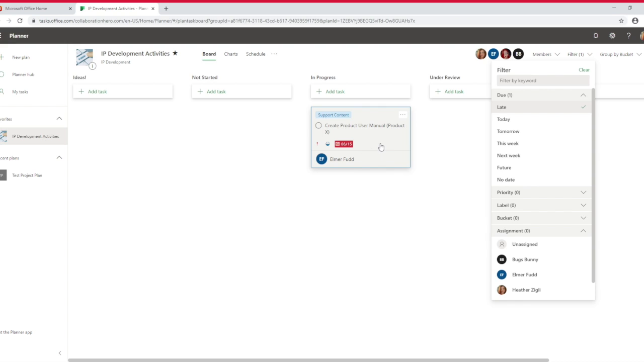Open the notifications bell icon
The height and width of the screenshot is (362, 644).
596,36
